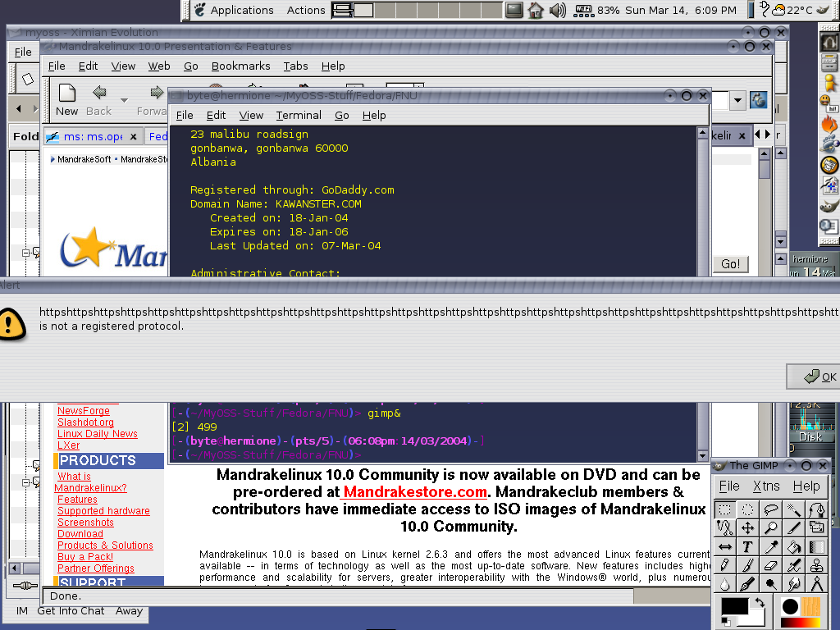Open Terminal menu in terminal window

[x=299, y=115]
